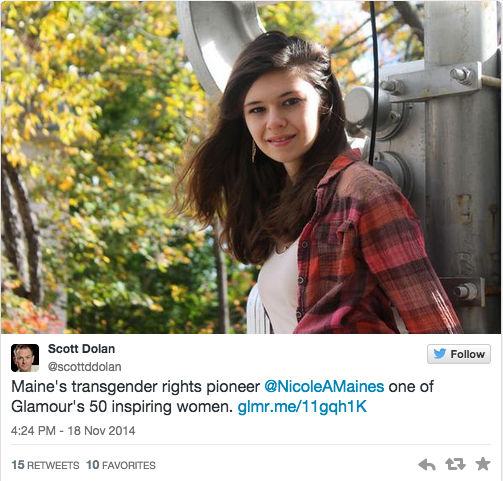Favorite the tweet with the star icon
Image resolution: width=503 pixels, height=481 pixels.
(483, 464)
